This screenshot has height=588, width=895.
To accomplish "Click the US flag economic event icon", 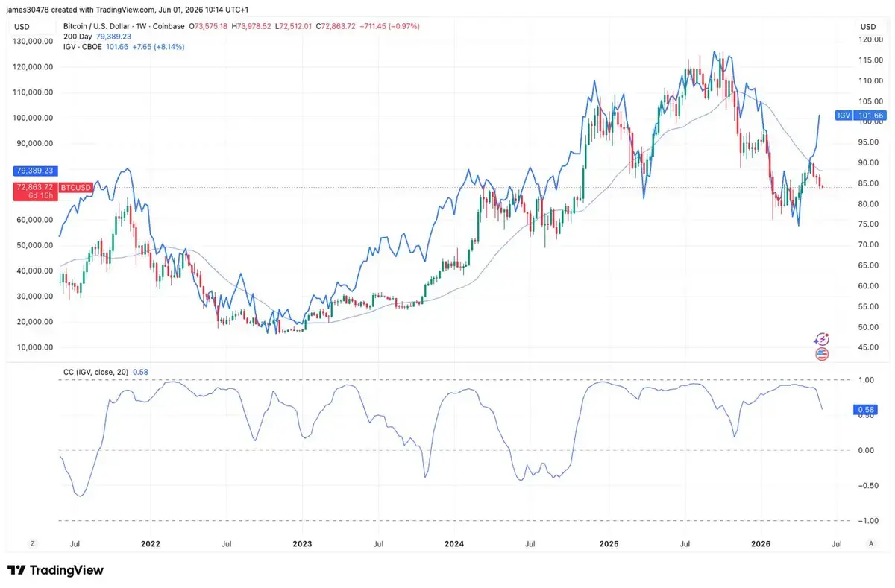I will point(822,355).
